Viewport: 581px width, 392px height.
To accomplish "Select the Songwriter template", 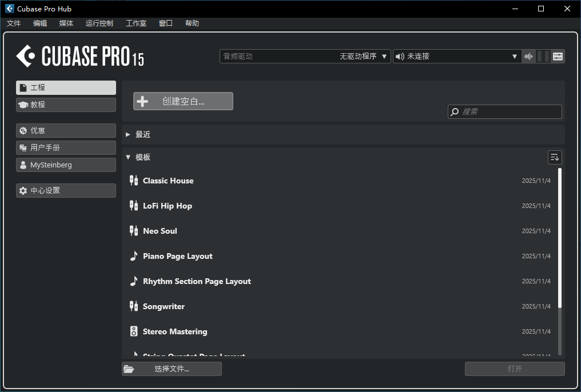I will coord(340,306).
